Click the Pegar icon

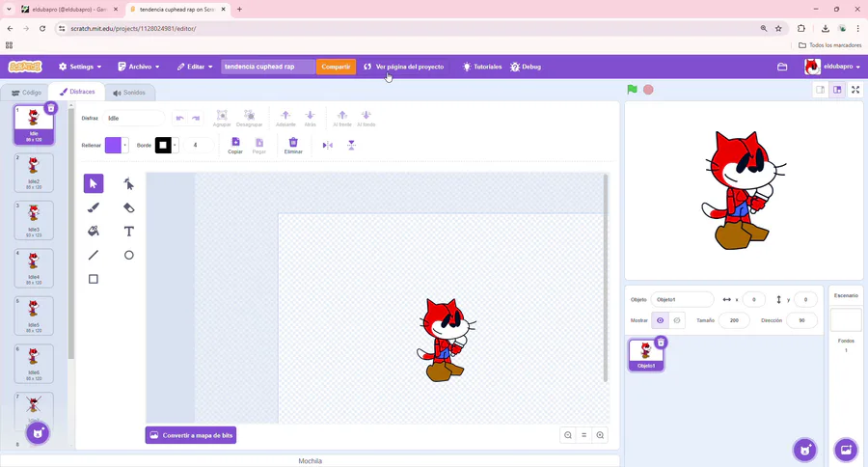point(259,145)
